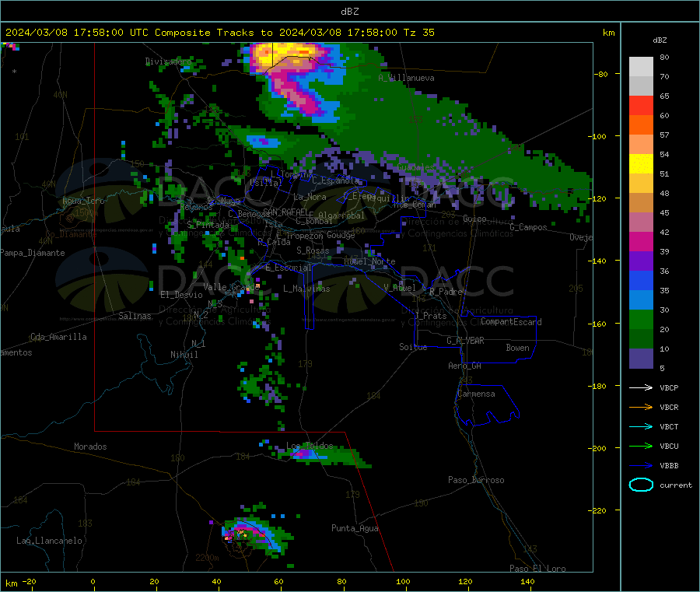Click the Pampa_Diamante map label
Viewport: 700px width, 592px height.
33,253
